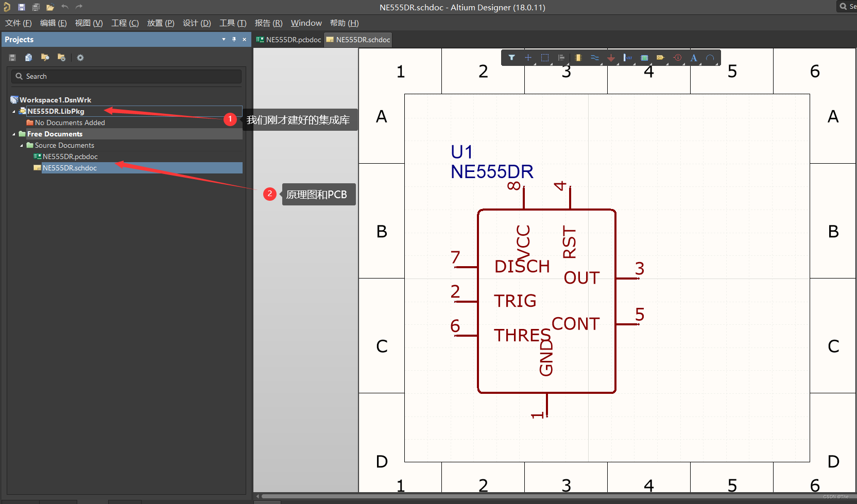Place a part component from active bar
This screenshot has height=504, width=857.
click(578, 58)
